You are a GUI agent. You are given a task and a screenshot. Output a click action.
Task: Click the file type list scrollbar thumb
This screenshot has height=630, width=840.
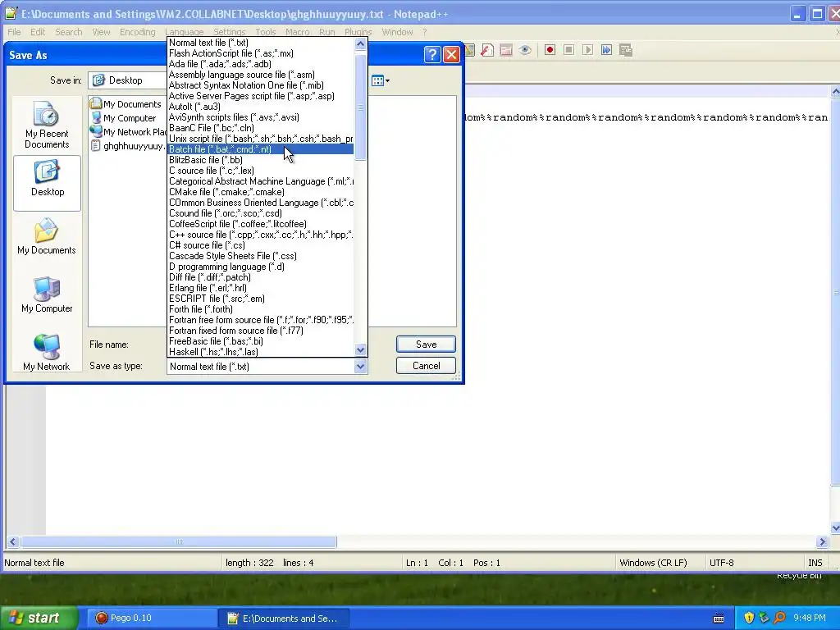pyautogui.click(x=361, y=107)
